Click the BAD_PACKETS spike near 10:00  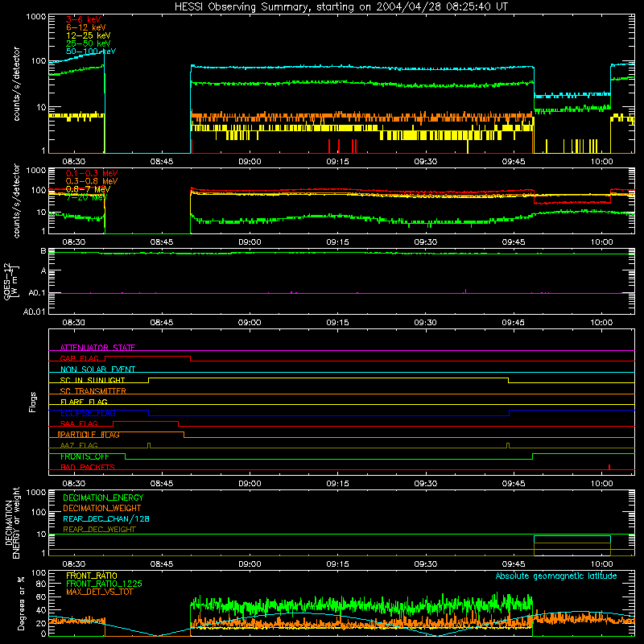click(x=609, y=467)
